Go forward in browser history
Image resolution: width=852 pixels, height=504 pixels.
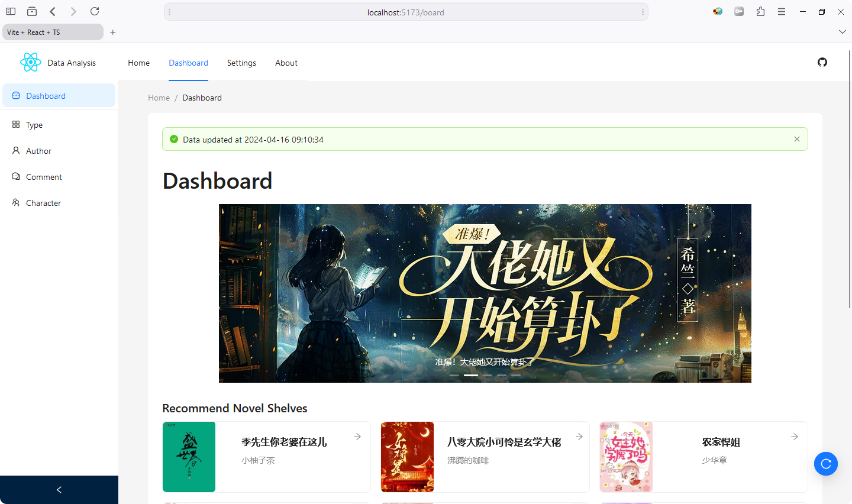click(73, 11)
